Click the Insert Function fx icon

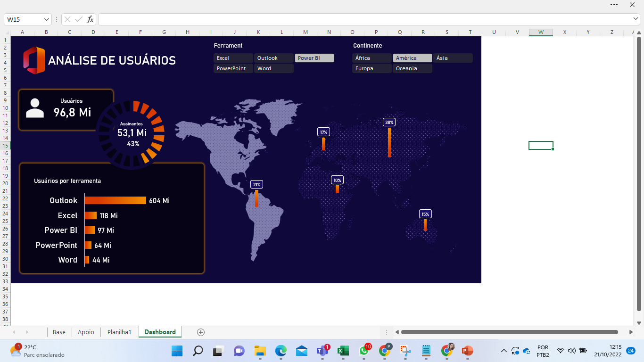(90, 19)
